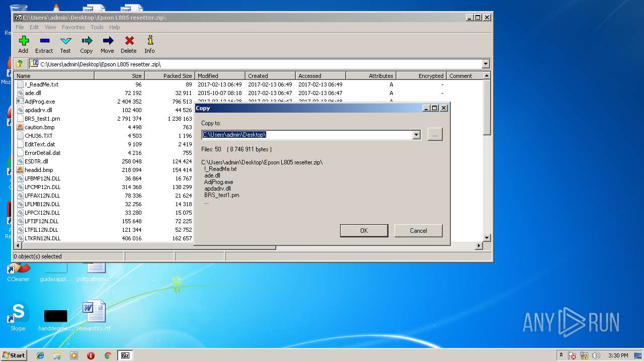Open Windows Media Player from the taskbar

[74, 355]
